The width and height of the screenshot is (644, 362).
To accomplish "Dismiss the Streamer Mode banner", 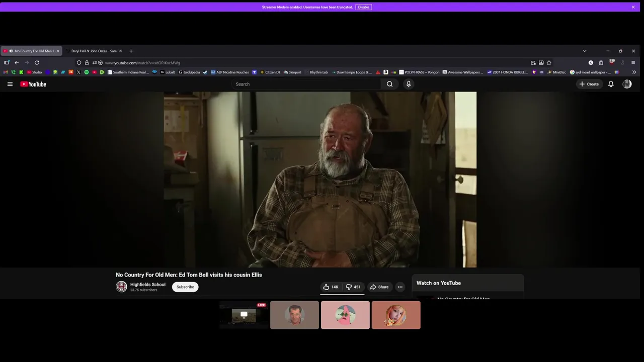I will click(633, 7).
